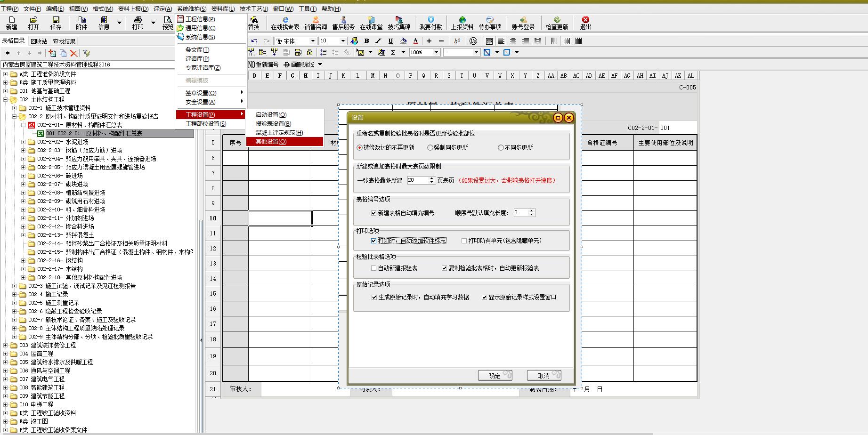
Task: Enable 打印所有单元 checkbox
Action: (x=464, y=241)
